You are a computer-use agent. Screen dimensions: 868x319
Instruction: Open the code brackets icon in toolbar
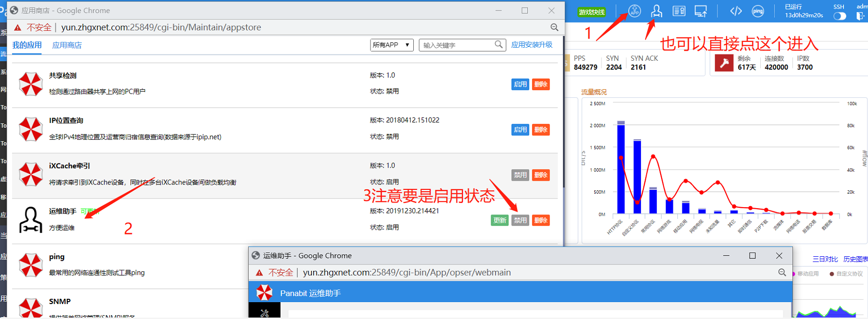point(736,11)
